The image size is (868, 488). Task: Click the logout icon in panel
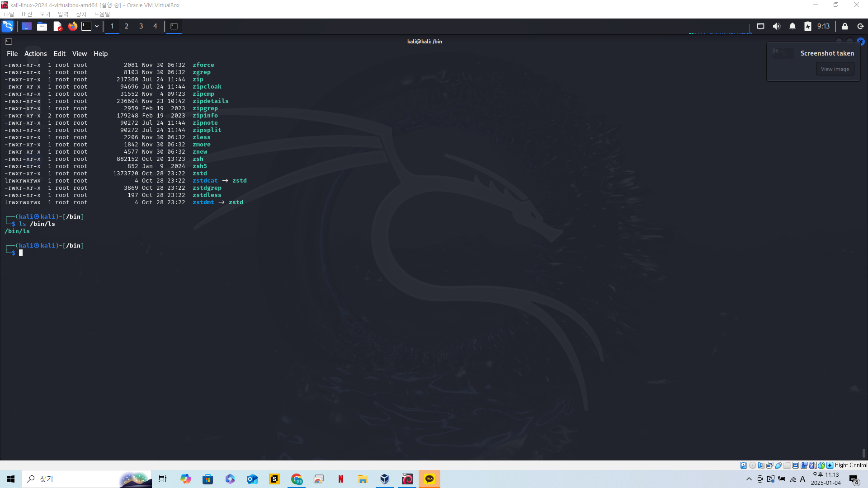tap(860, 26)
